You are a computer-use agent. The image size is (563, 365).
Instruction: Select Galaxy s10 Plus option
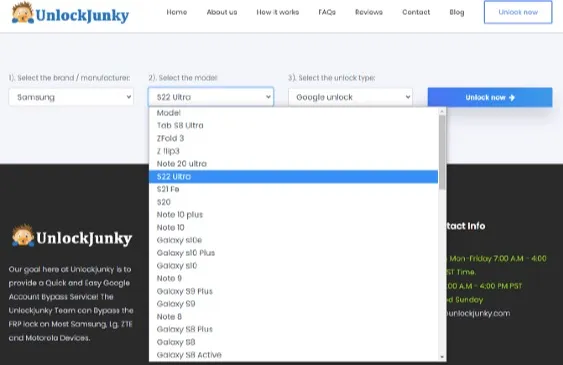point(293,253)
